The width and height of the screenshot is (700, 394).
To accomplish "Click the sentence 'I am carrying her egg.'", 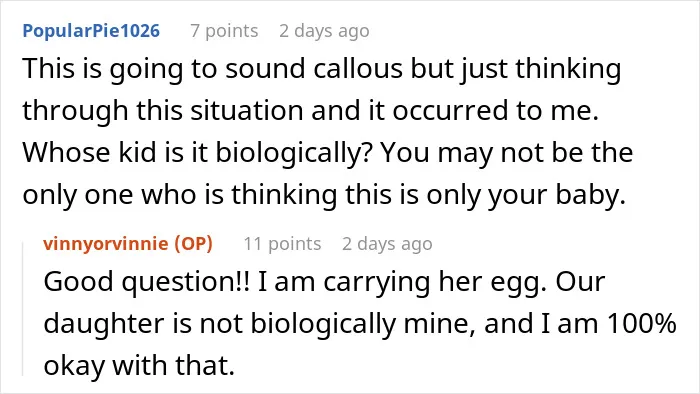I will pyautogui.click(x=402, y=282).
